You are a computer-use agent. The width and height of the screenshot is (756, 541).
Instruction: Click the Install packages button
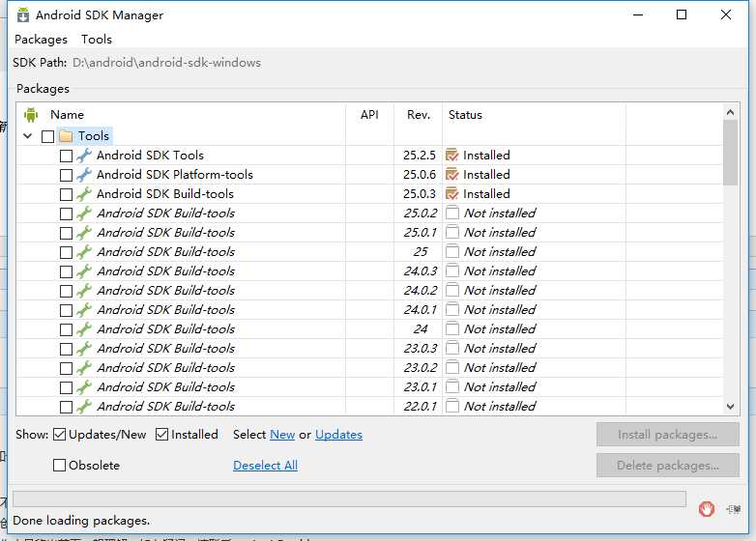668,435
